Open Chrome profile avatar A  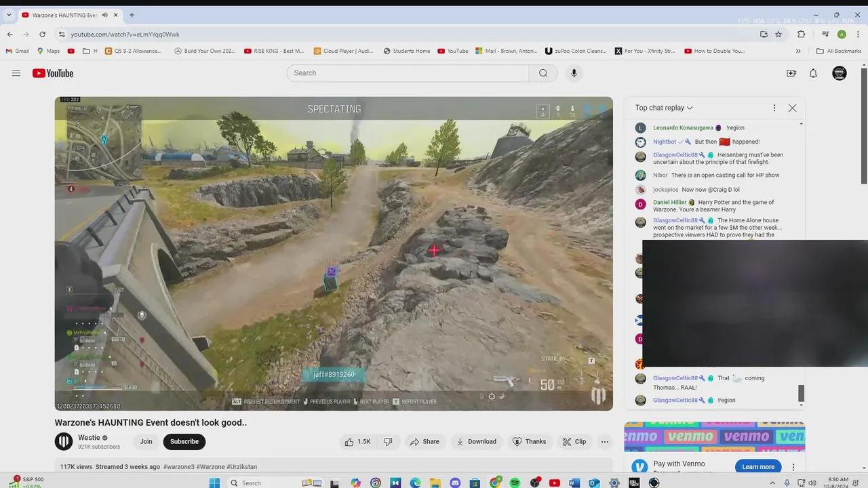pyautogui.click(x=842, y=34)
